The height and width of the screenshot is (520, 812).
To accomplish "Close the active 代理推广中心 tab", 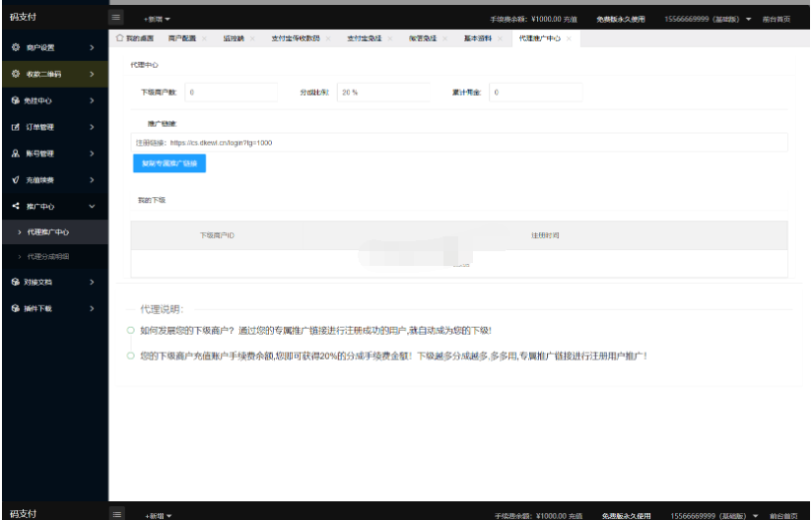I will [569, 38].
